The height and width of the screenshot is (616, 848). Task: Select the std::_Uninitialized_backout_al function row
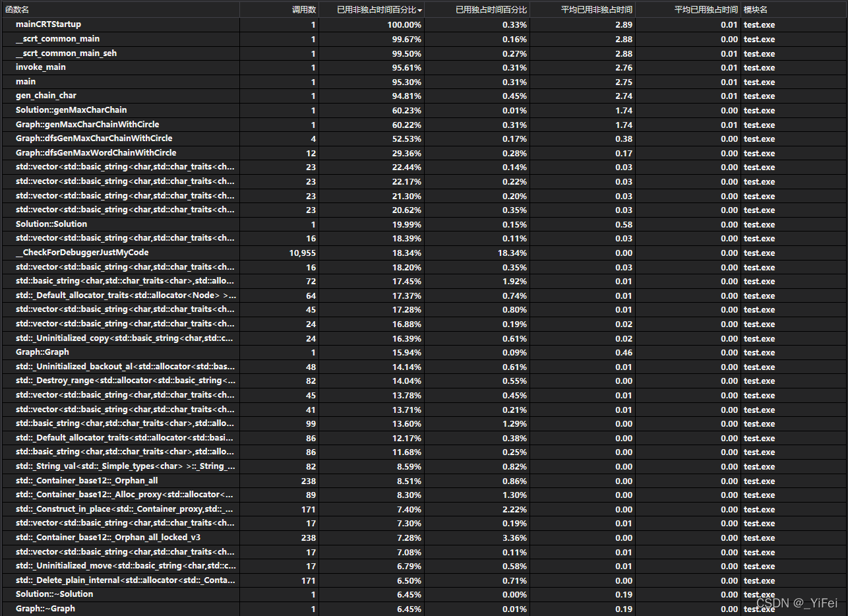click(x=424, y=367)
